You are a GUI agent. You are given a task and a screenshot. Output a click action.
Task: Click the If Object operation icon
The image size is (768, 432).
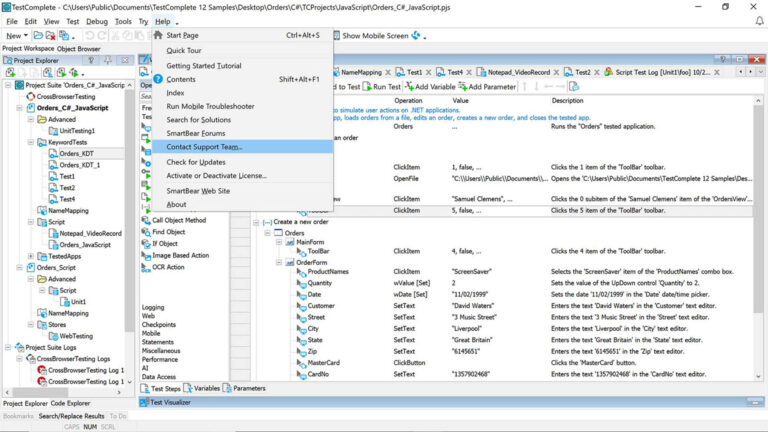click(x=145, y=243)
